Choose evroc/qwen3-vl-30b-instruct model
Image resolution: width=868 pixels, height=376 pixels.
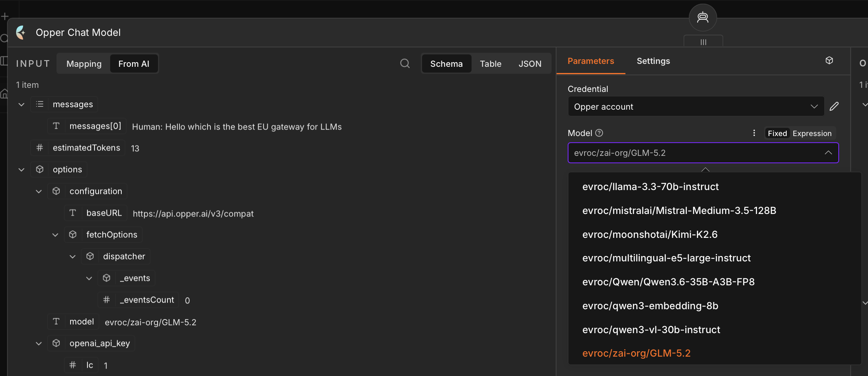(x=715, y=330)
